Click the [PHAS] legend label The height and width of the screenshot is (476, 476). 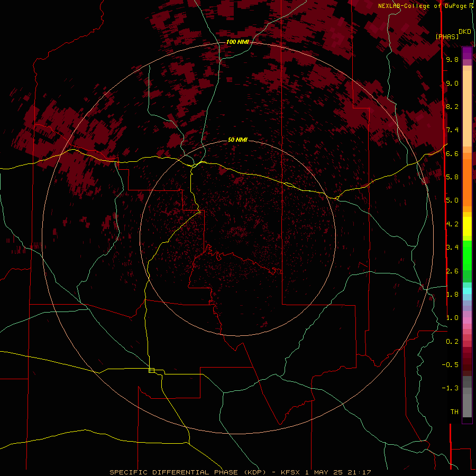coord(447,36)
